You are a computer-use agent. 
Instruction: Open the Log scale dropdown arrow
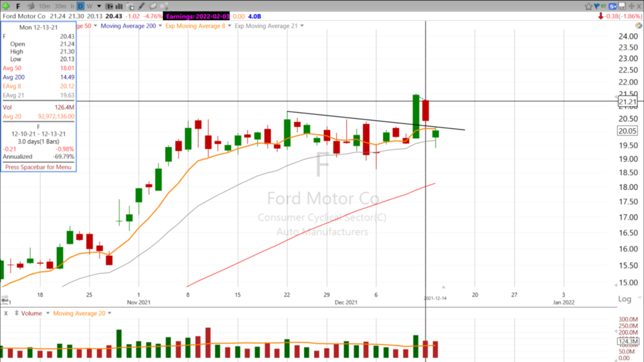pyautogui.click(x=639, y=297)
